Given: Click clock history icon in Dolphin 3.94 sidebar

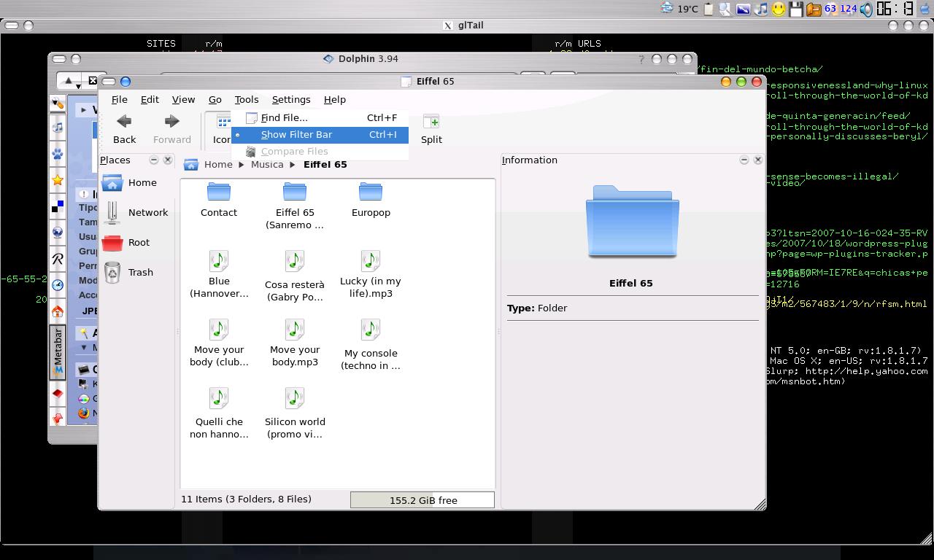Looking at the screenshot, I should 58,285.
